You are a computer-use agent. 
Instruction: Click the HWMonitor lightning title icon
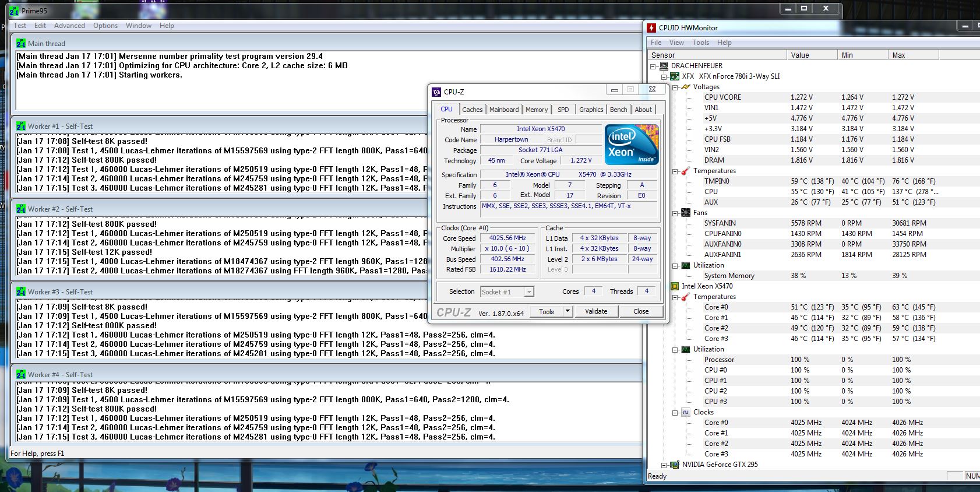651,27
